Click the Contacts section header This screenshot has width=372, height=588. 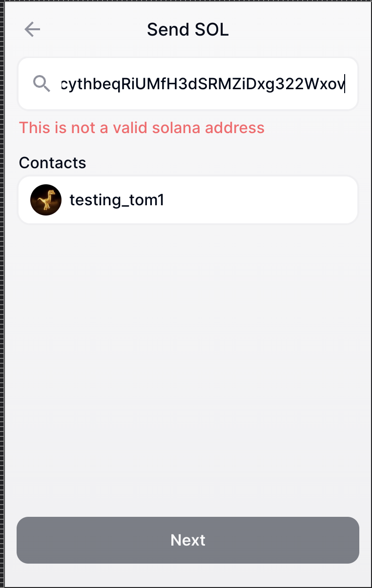(52, 163)
